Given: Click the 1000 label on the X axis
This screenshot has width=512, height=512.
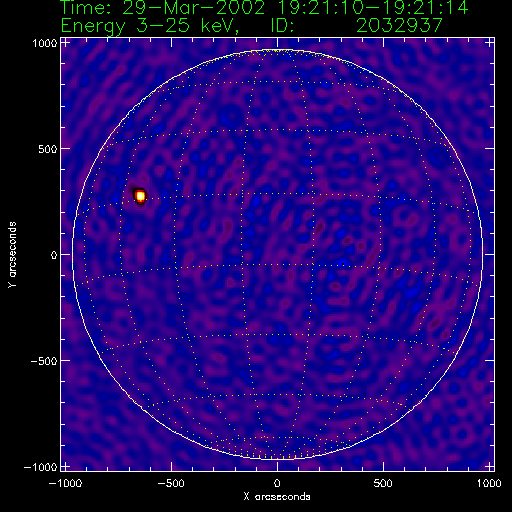Looking at the screenshot, I should click(x=489, y=483).
